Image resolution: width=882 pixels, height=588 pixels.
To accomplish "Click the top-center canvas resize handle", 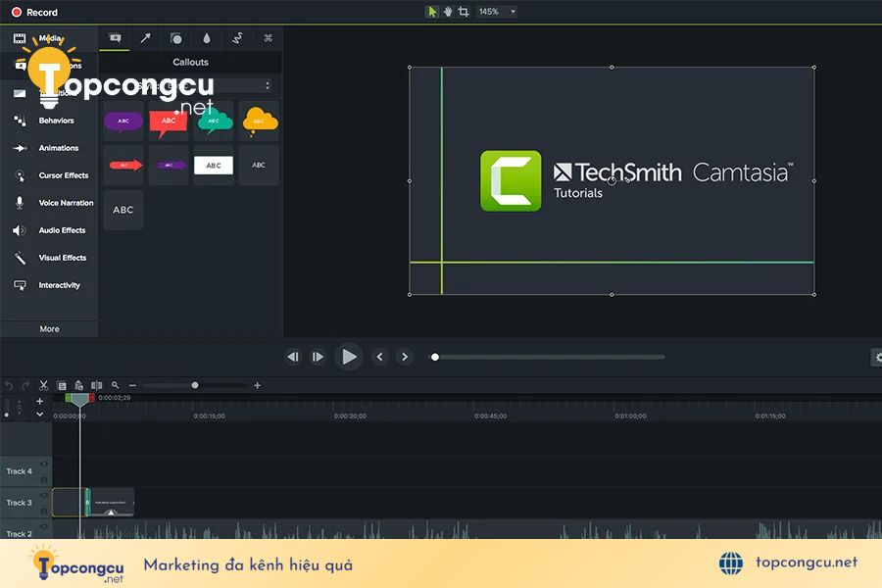I will point(612,68).
